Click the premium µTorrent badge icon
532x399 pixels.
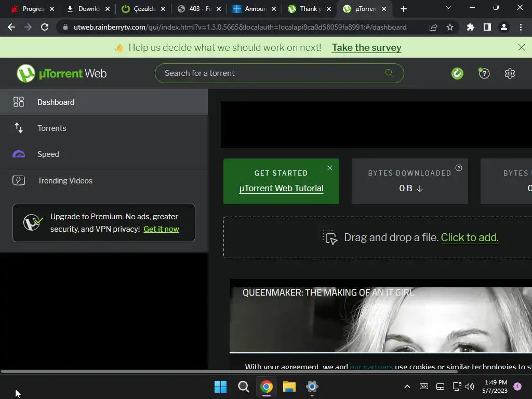33,222
